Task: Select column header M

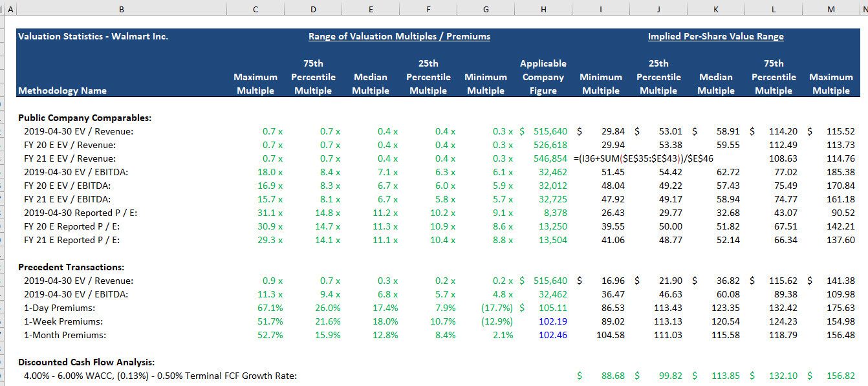Action: (x=831, y=9)
